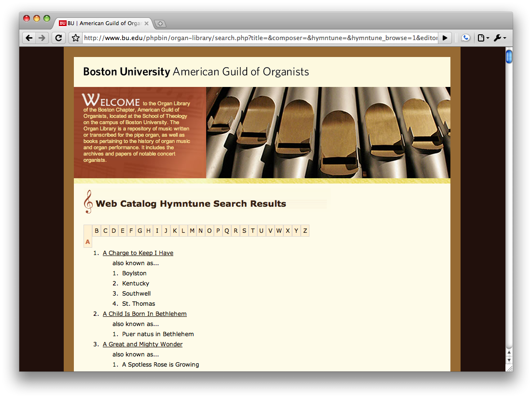532x398 pixels.
Task: Click the window resize grip corner
Action: point(509,368)
